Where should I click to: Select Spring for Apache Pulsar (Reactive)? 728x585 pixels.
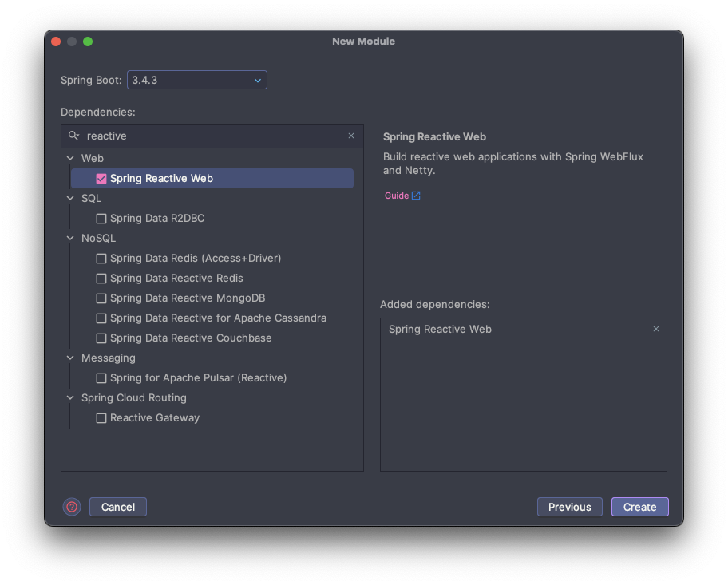(198, 378)
